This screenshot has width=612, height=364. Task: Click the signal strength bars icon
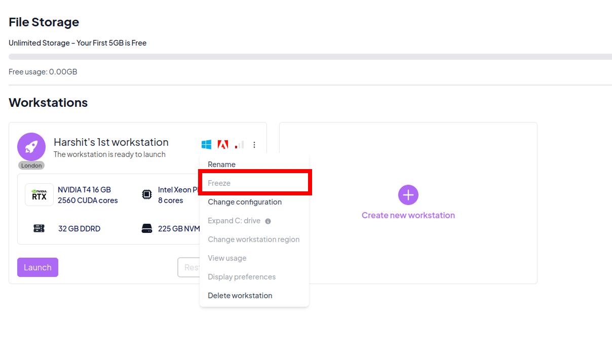point(239,145)
